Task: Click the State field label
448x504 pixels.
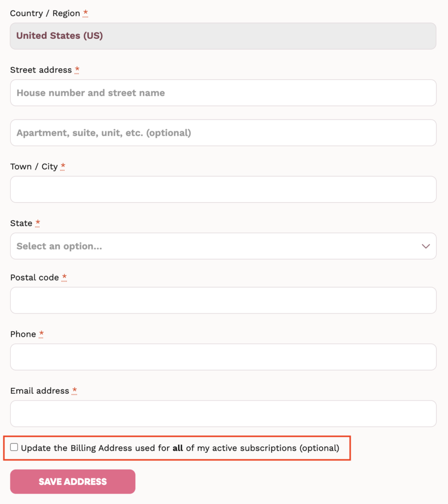Action: (x=21, y=223)
